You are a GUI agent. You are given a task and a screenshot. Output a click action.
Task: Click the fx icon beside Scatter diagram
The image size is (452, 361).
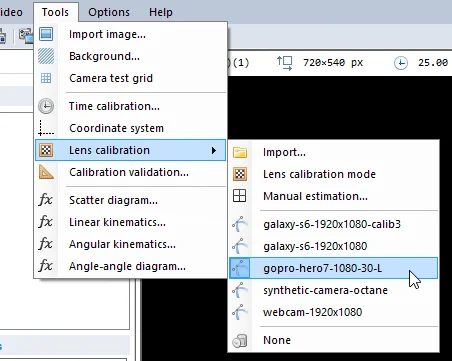[46, 200]
